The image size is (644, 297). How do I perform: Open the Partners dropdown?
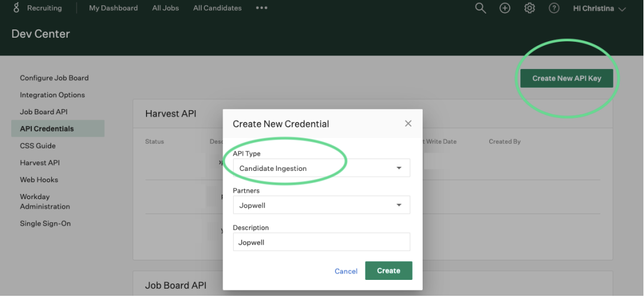[321, 205]
